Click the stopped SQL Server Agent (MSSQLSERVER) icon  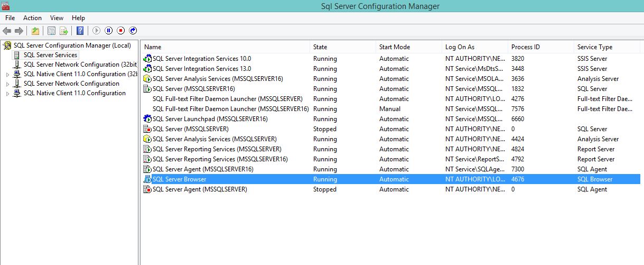point(147,189)
